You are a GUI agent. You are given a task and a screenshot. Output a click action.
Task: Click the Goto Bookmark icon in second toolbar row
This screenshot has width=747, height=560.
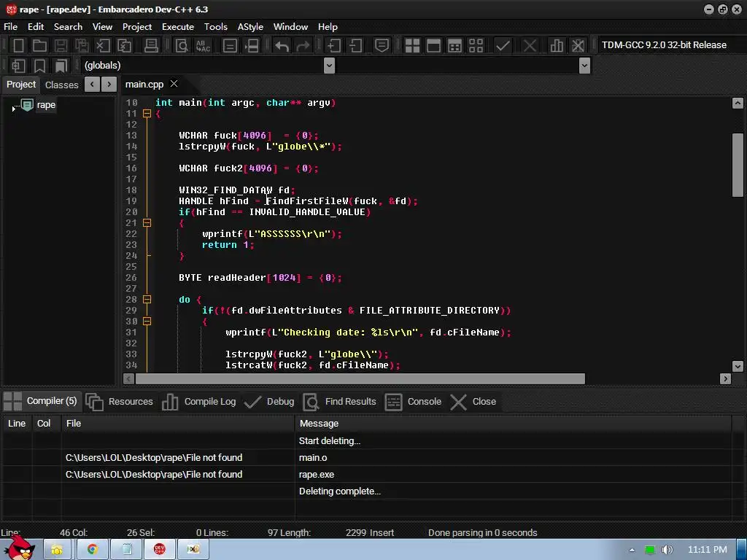coord(61,65)
